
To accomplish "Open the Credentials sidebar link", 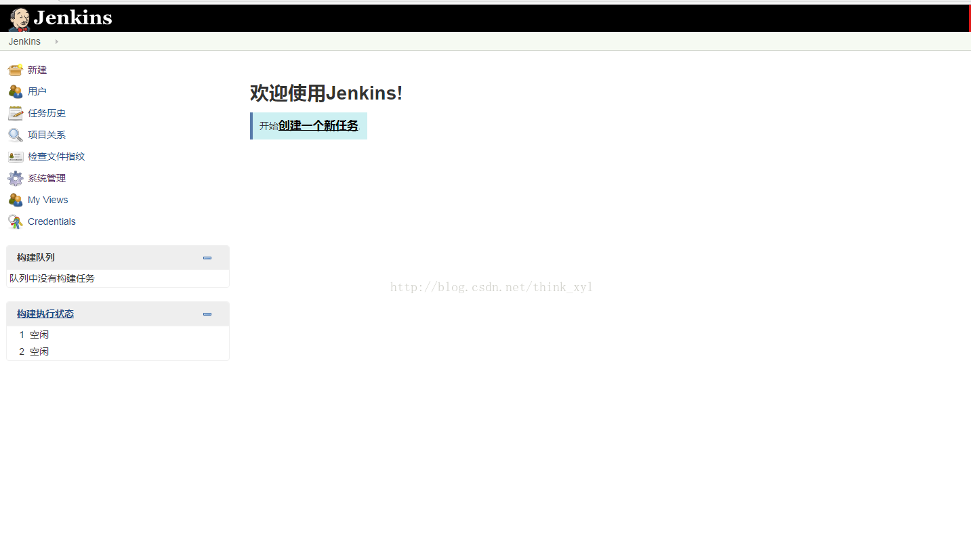I will pos(51,221).
